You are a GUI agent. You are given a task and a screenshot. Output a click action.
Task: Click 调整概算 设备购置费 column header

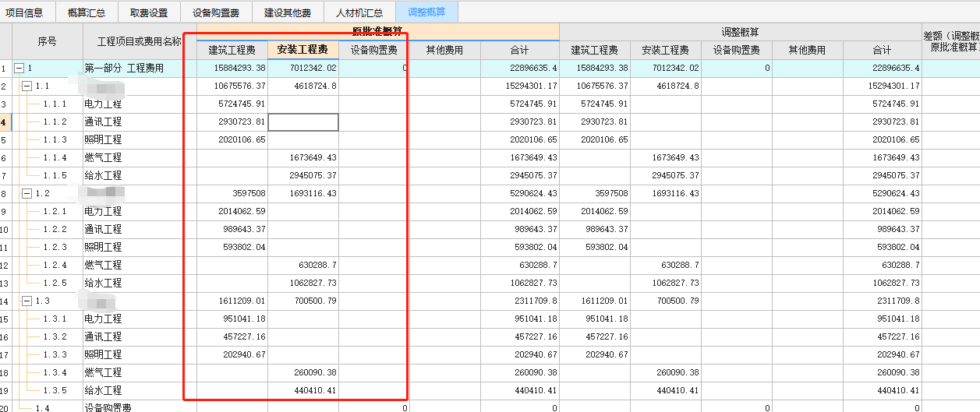[x=737, y=50]
